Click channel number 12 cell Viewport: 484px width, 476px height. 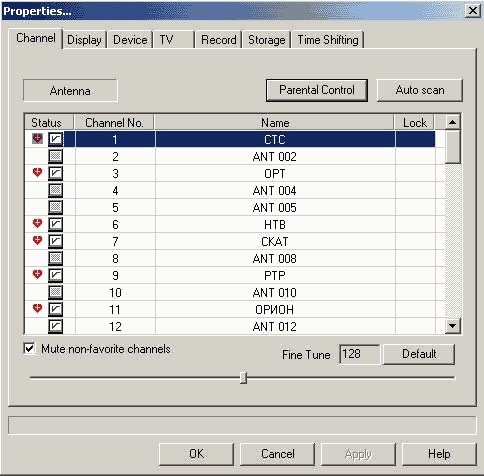(115, 326)
